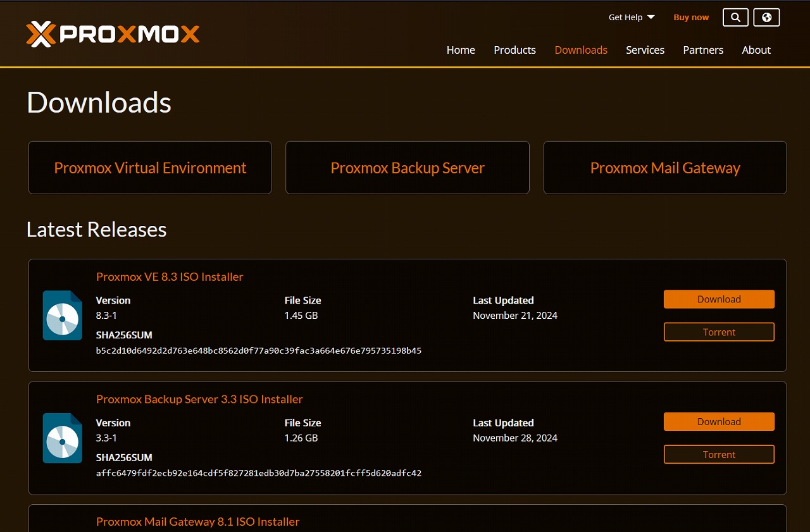Open Proxmox Backup Server 3.3 ISO Installer link
This screenshot has height=532, width=810.
(x=199, y=399)
